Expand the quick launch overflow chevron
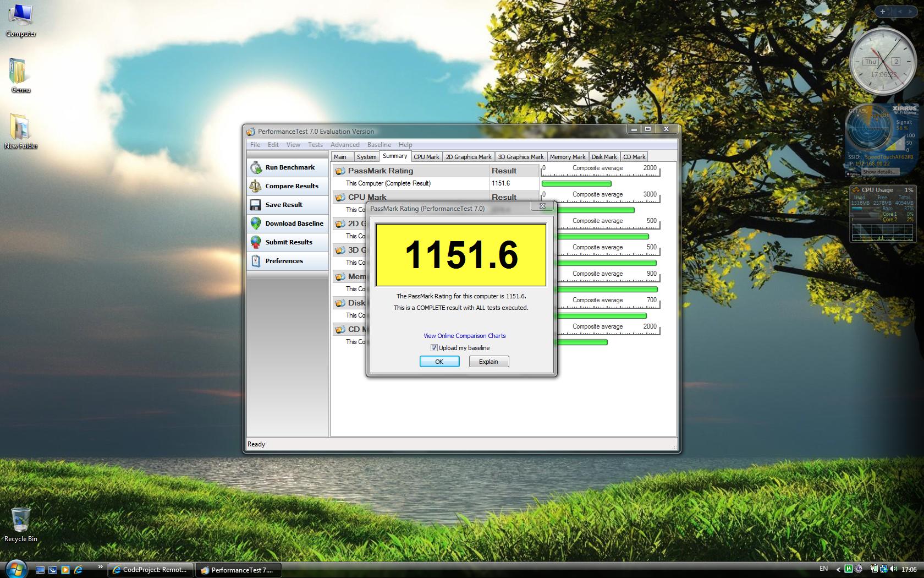This screenshot has width=924, height=578. (x=100, y=566)
